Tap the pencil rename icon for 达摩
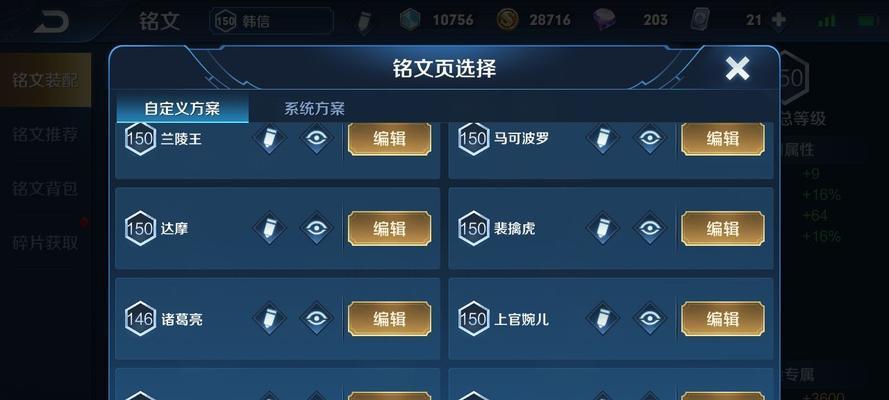 tap(269, 228)
